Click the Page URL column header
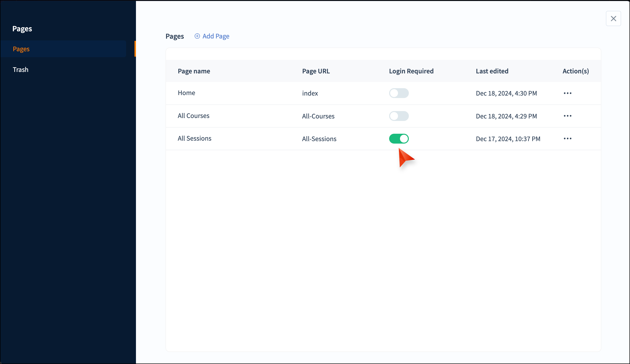 pos(316,71)
